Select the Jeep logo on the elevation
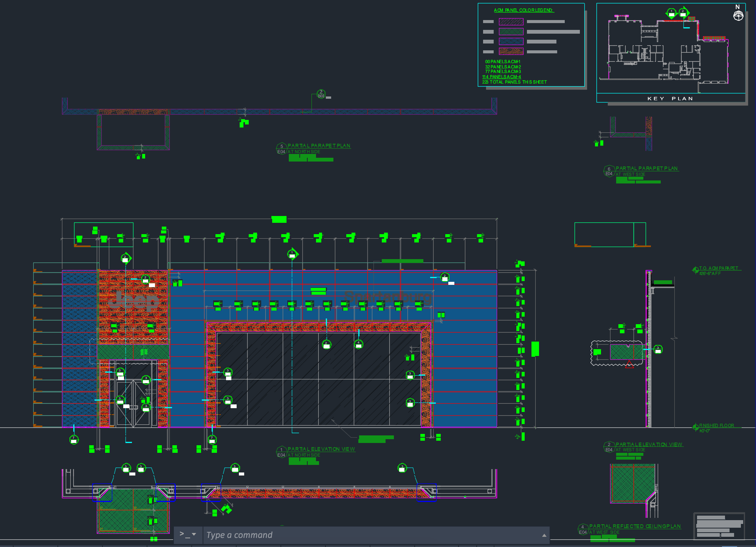The width and height of the screenshot is (756, 547). click(x=132, y=301)
